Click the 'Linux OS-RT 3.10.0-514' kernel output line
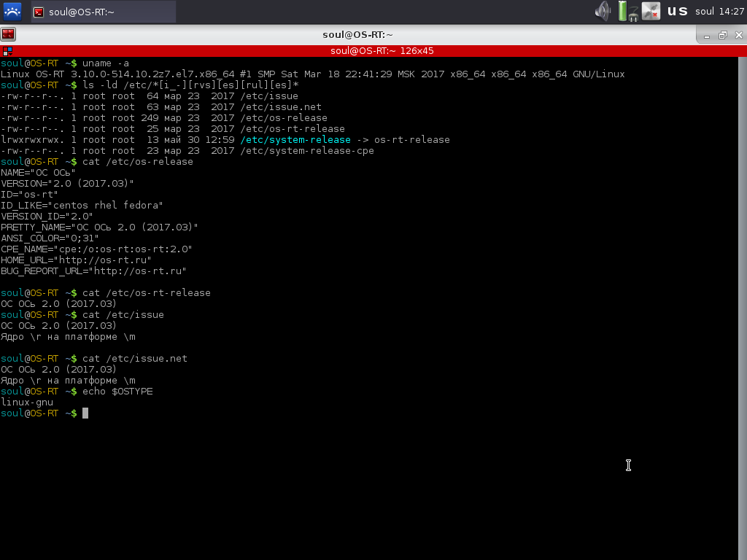This screenshot has height=560, width=747. (x=312, y=74)
